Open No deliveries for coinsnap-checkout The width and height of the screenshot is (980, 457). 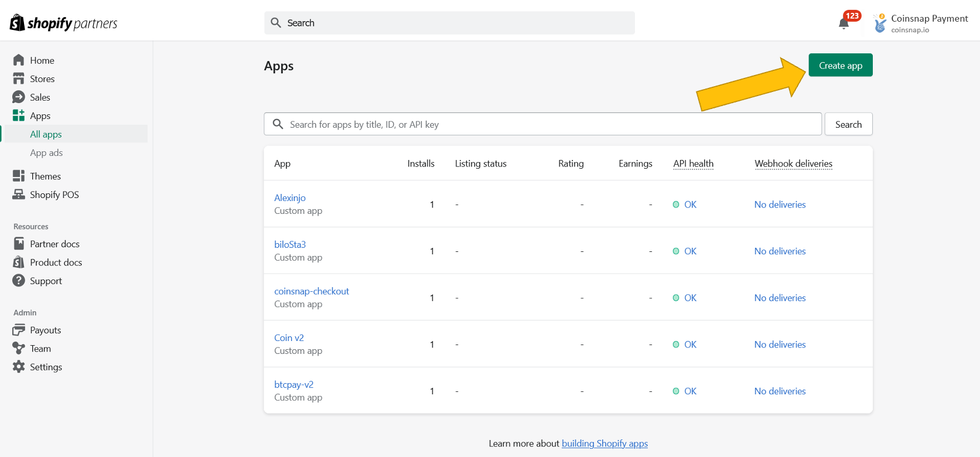point(780,298)
